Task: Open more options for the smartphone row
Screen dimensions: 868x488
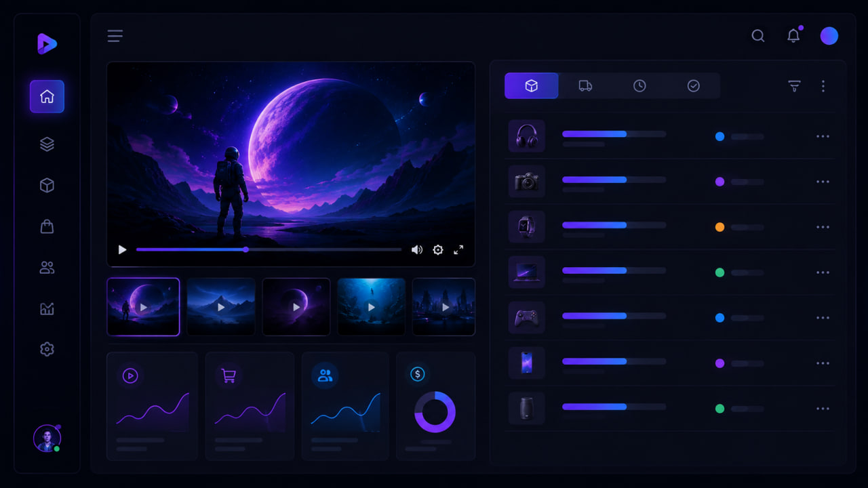Action: click(x=823, y=363)
